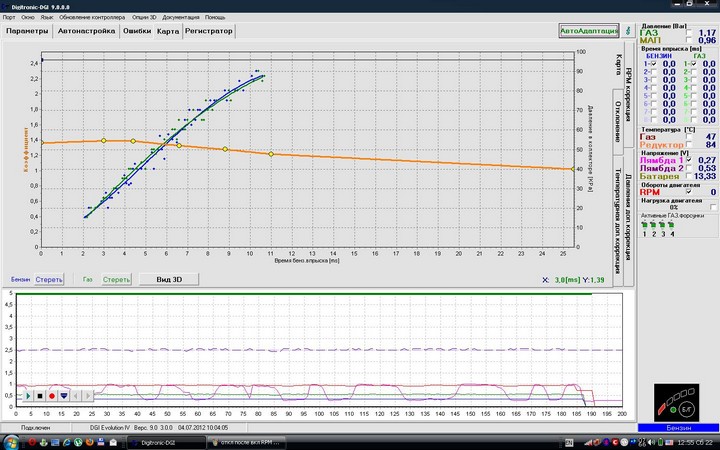Screen dimensions: 720x450
Task: Switch to the Регистратор tab
Action: (208, 31)
